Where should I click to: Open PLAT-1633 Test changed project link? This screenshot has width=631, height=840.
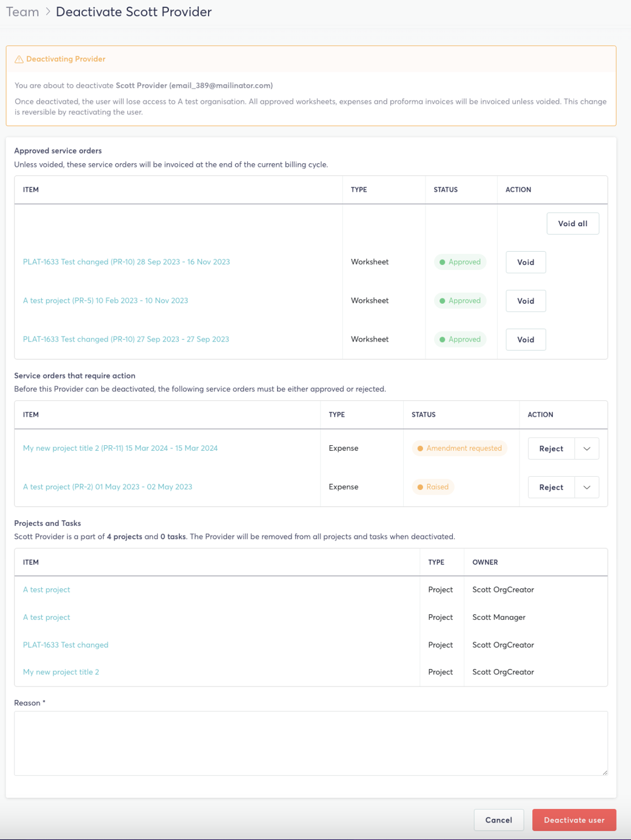click(65, 645)
